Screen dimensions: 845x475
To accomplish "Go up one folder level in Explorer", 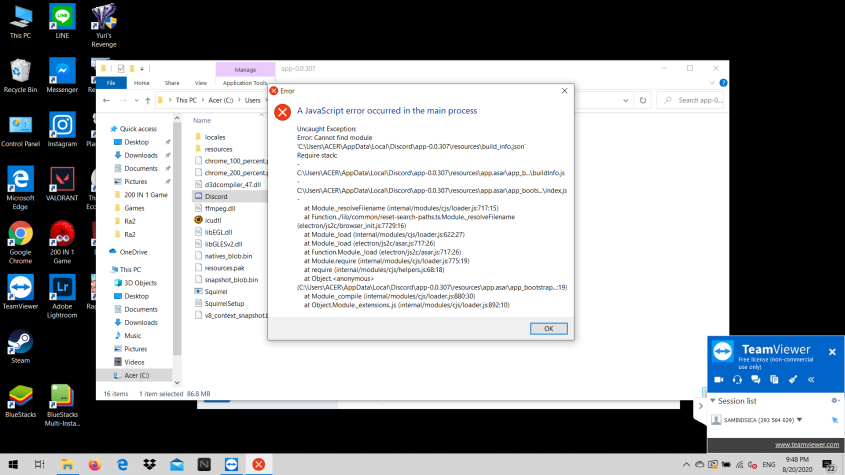I will pyautogui.click(x=148, y=100).
